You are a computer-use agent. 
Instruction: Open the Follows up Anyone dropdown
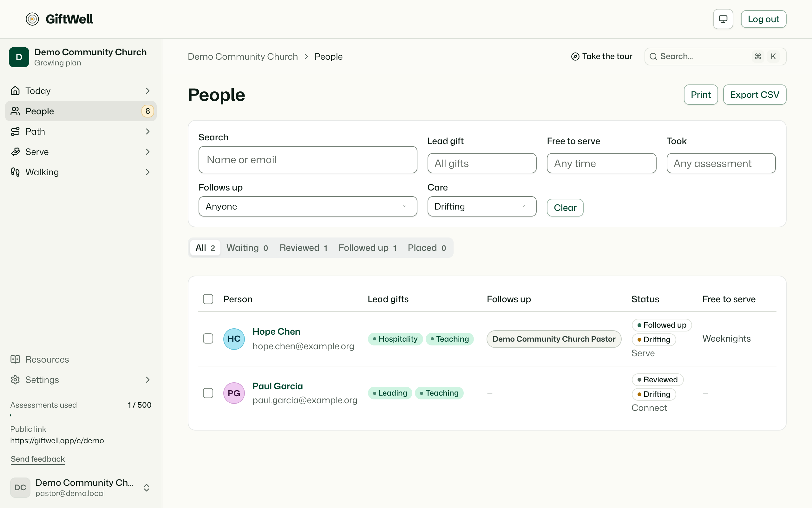pos(308,206)
